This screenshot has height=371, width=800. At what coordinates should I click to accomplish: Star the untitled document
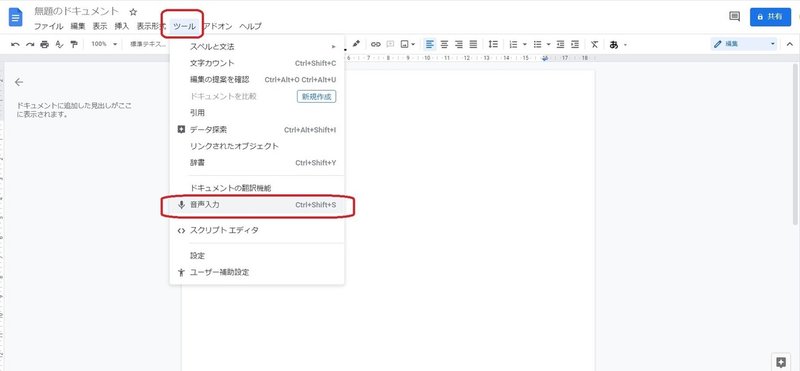click(x=133, y=12)
